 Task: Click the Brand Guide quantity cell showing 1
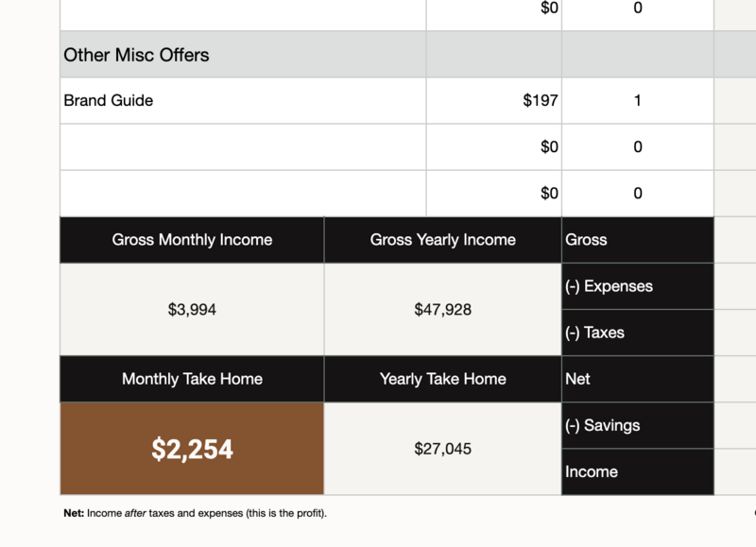637,100
